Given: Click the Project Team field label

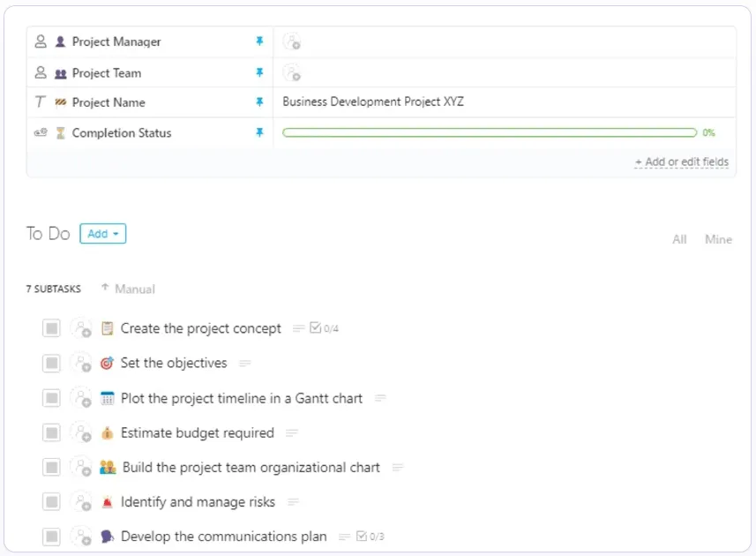Looking at the screenshot, I should 107,73.
